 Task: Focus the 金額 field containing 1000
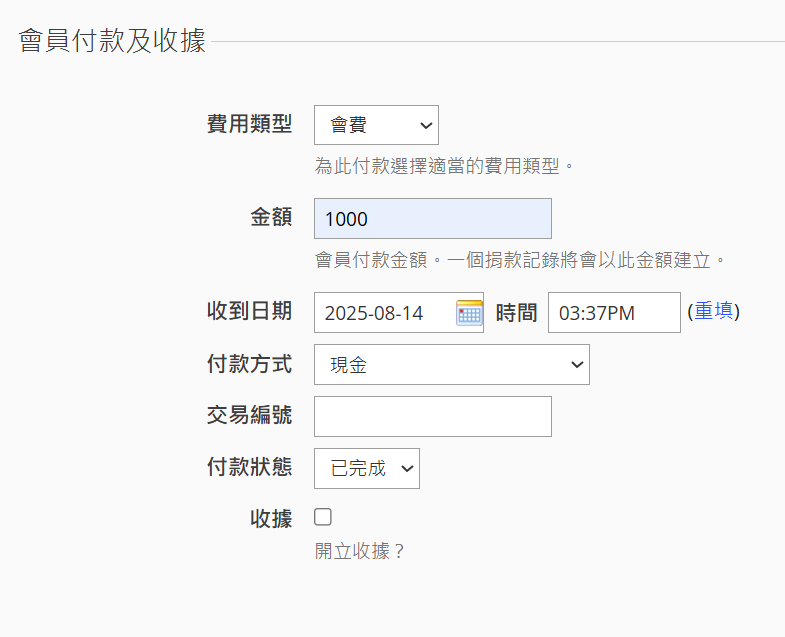click(433, 218)
